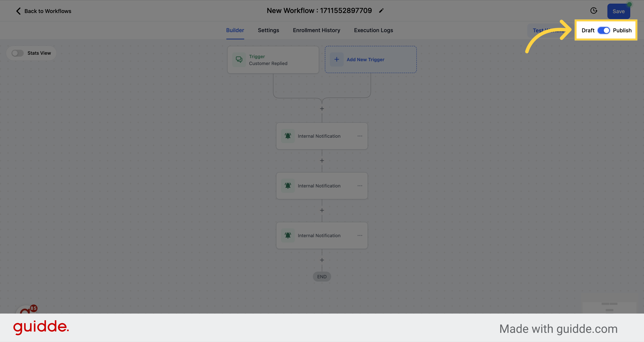This screenshot has height=342, width=644.
Task: Click the Customer Replied trigger icon
Action: click(239, 59)
